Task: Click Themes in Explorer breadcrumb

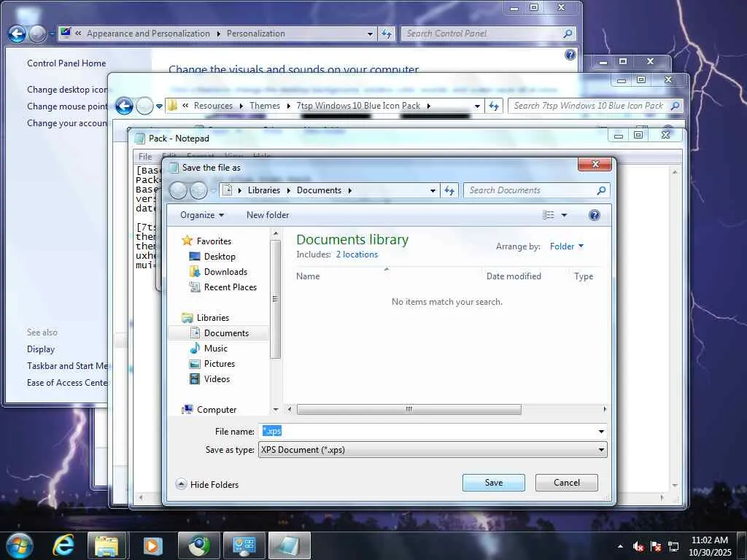Action: 264,106
